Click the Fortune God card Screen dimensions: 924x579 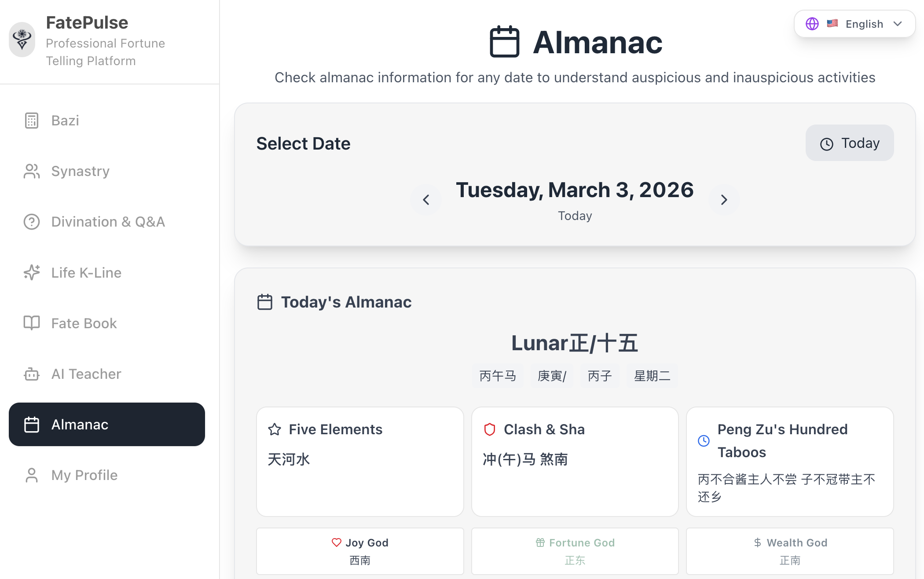click(x=575, y=551)
